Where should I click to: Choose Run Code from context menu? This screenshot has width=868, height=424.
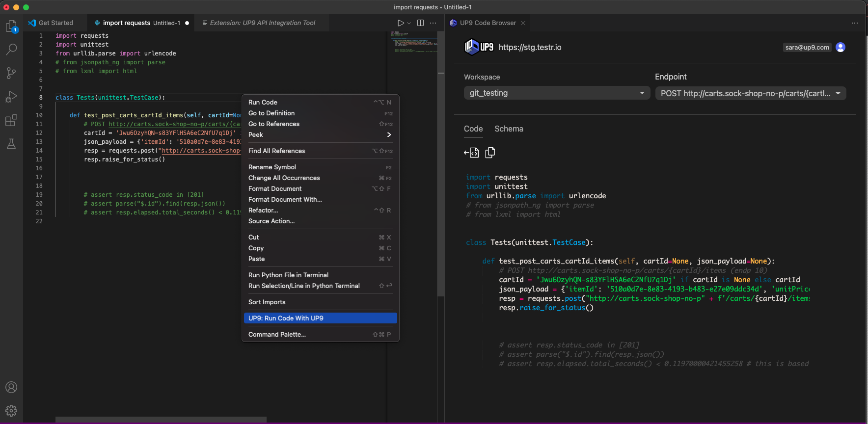(x=320, y=103)
